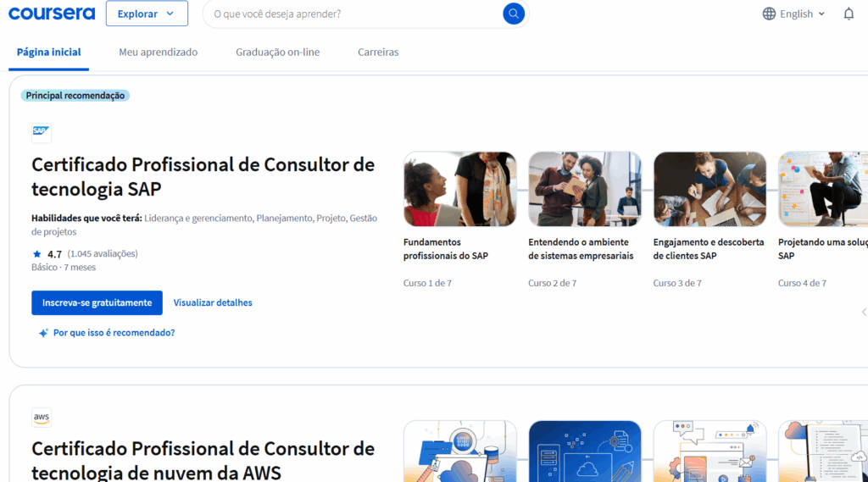The height and width of the screenshot is (482, 868).
Task: Click the AWS logo icon
Action: click(42, 418)
